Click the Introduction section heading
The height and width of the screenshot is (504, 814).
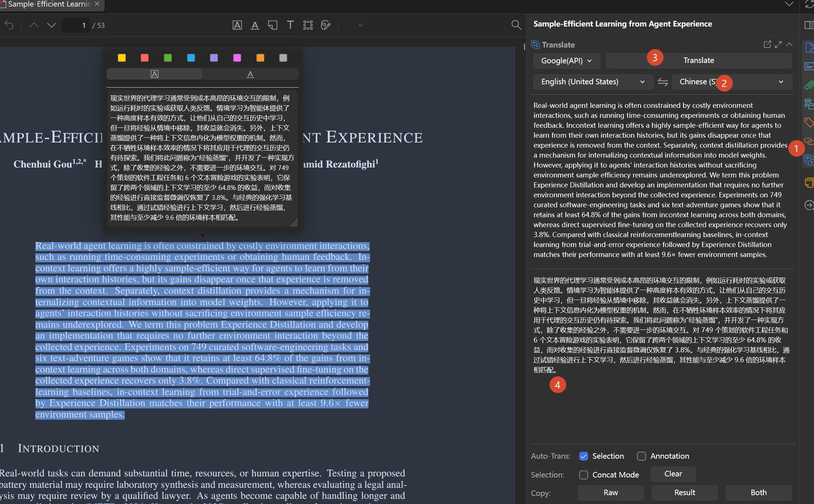(x=59, y=448)
